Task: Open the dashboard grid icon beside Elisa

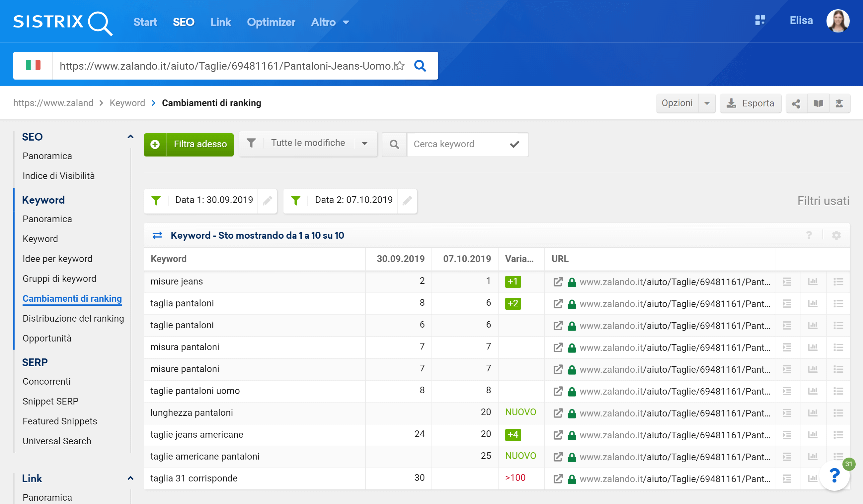Action: [760, 21]
